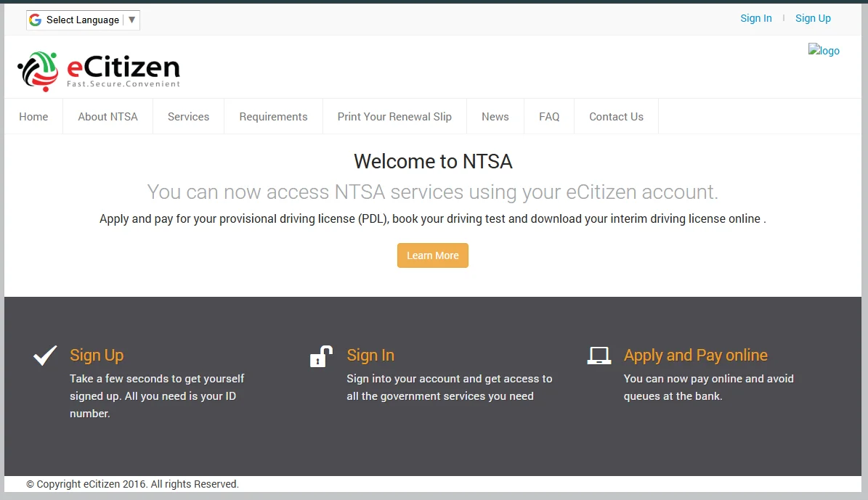Click the unlocked padlock icon beside Sign In
Viewport: 868px width, 500px height.
click(322, 356)
